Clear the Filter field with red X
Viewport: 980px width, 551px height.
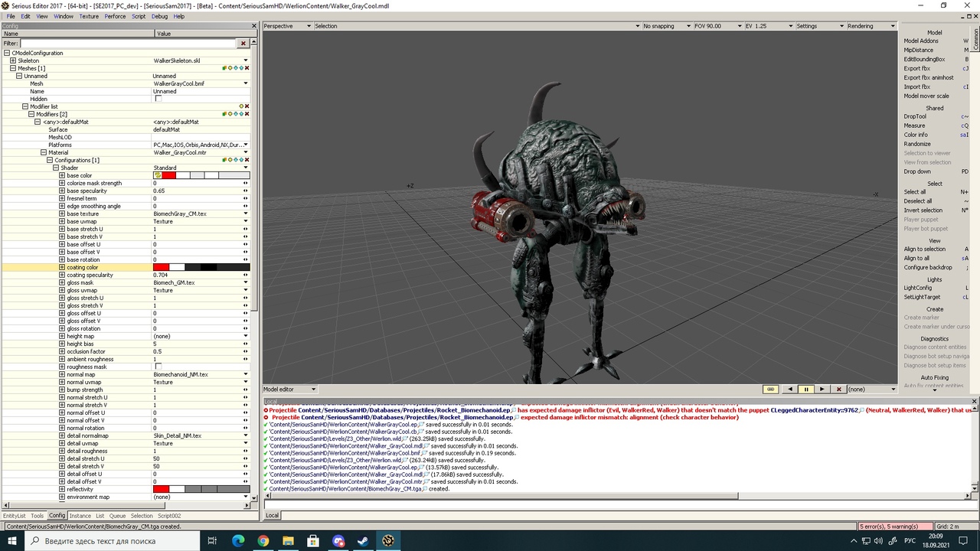(x=243, y=44)
